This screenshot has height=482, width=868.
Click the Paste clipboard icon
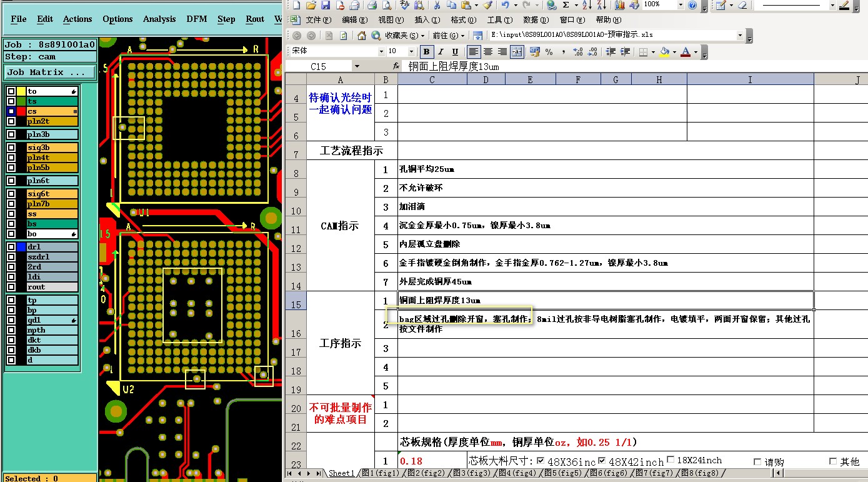tap(466, 5)
